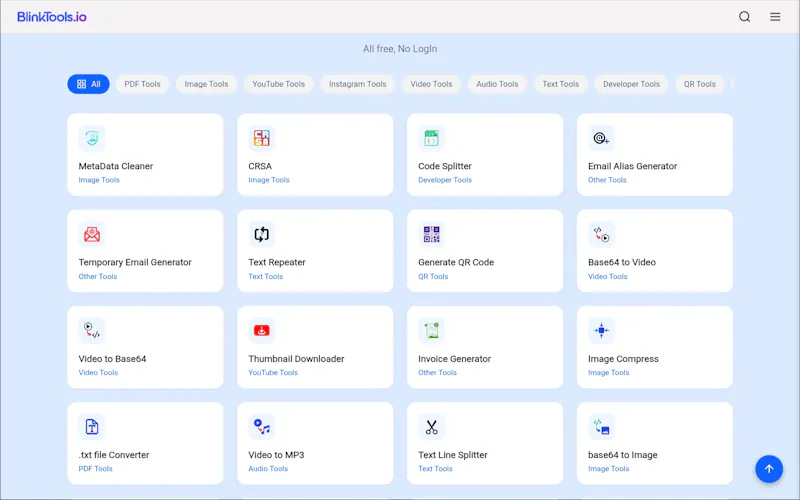
Task: Filter by Text Tools category
Action: tap(561, 84)
